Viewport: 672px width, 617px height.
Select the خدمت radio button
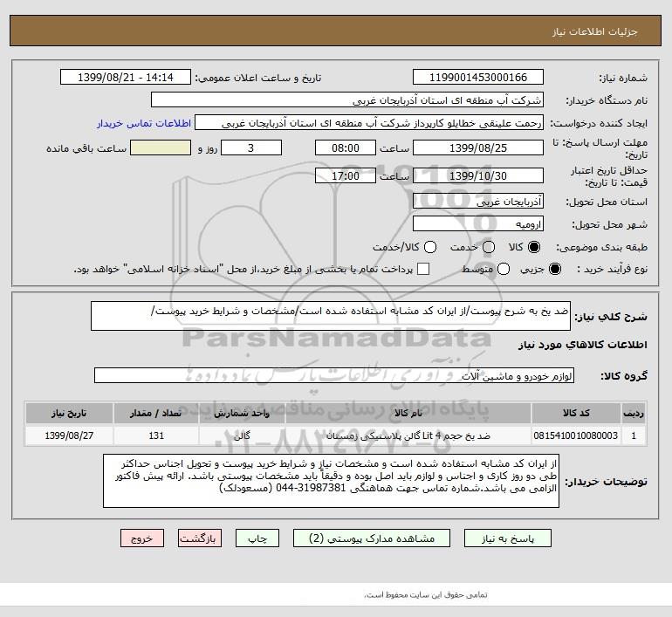(489, 247)
